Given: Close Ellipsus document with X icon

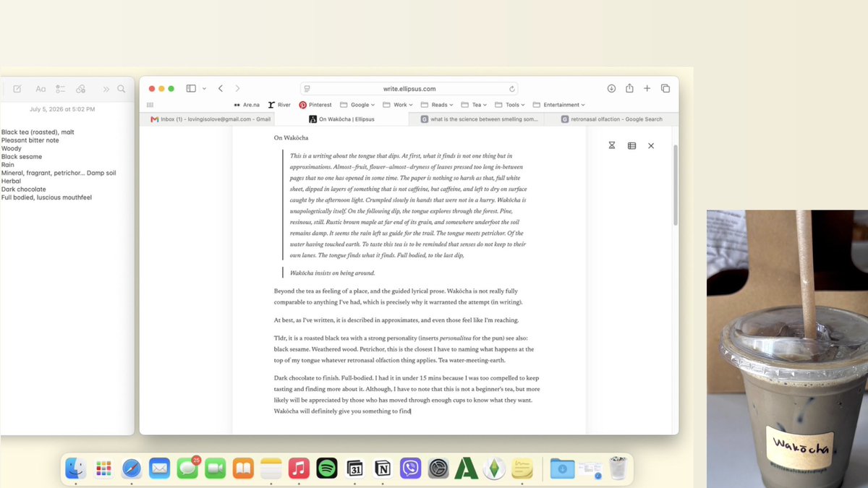Looking at the screenshot, I should point(651,145).
